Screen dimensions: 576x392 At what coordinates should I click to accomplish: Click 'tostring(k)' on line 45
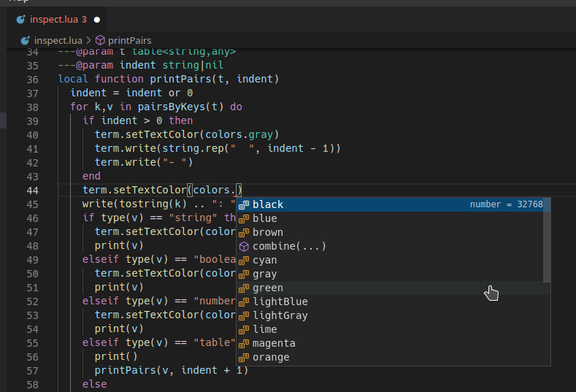click(153, 204)
